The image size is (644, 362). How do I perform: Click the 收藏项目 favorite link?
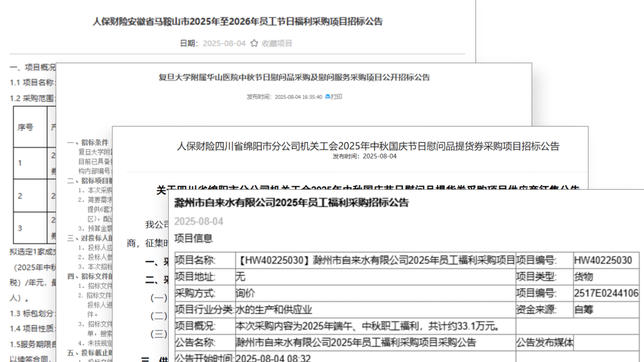pyautogui.click(x=277, y=43)
